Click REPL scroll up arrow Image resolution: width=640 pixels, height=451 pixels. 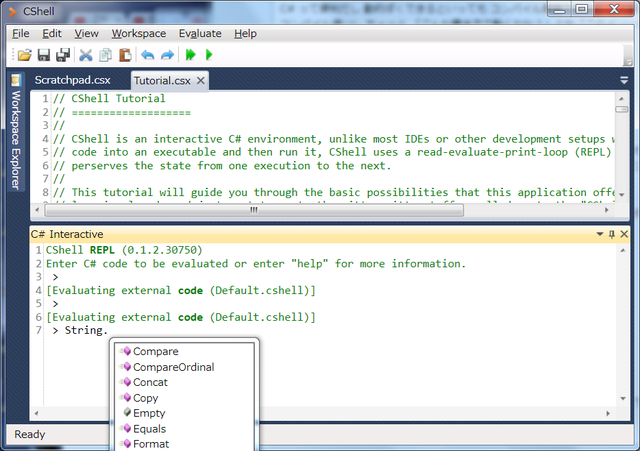[x=623, y=250]
